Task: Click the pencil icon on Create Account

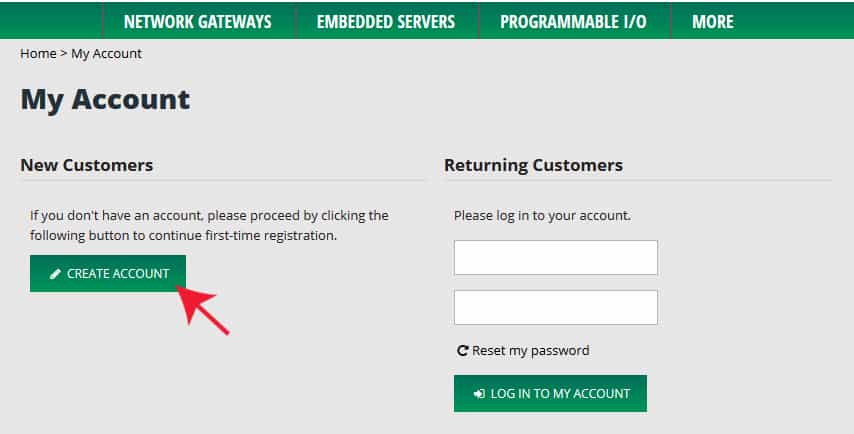Action: [55, 274]
